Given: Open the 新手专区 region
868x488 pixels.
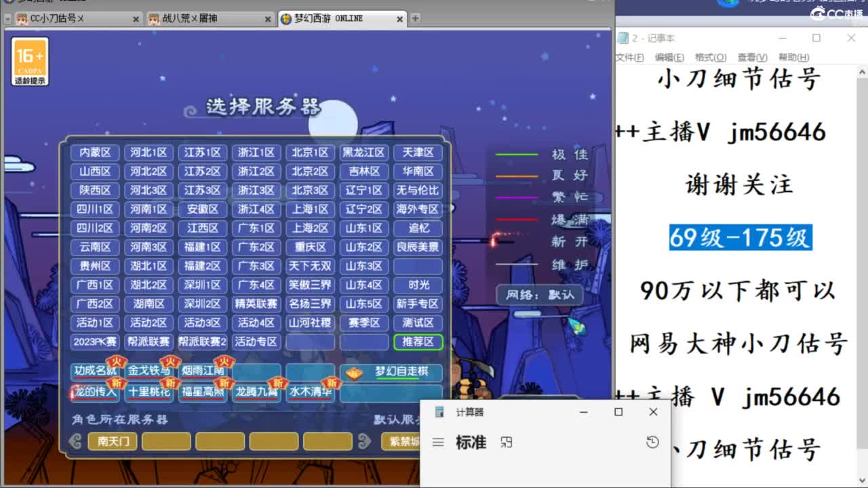Looking at the screenshot, I should pyautogui.click(x=418, y=304).
